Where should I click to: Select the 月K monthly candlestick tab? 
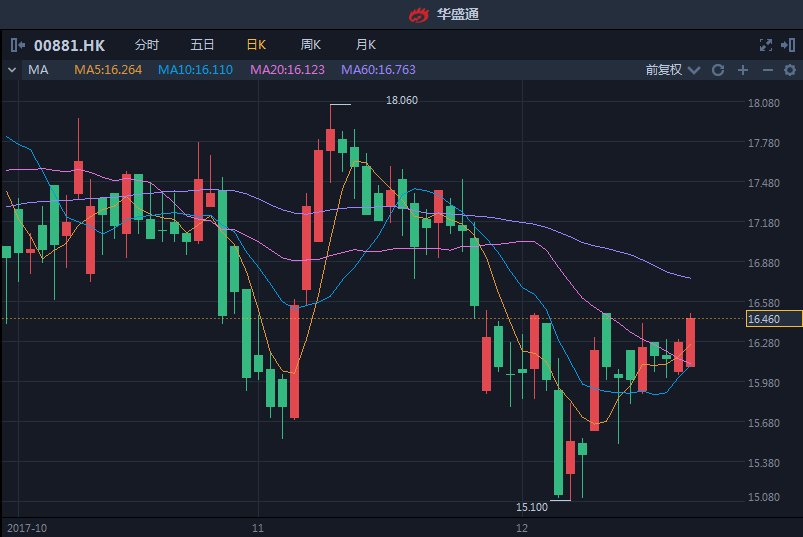tap(366, 45)
